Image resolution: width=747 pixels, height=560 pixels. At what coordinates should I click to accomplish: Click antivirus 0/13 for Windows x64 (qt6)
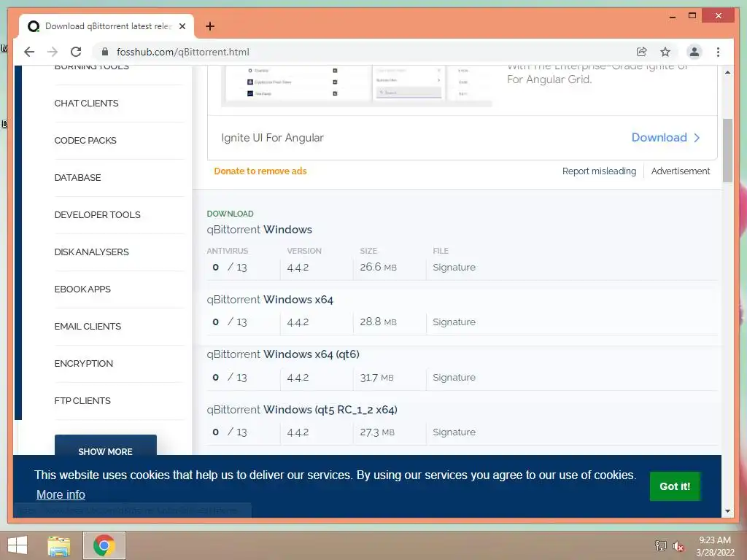point(230,377)
